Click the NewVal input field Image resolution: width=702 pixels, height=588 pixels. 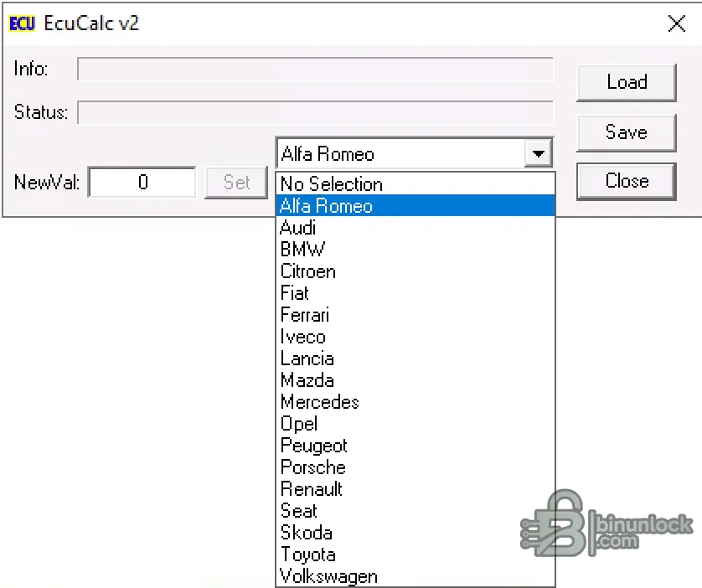coord(142,182)
